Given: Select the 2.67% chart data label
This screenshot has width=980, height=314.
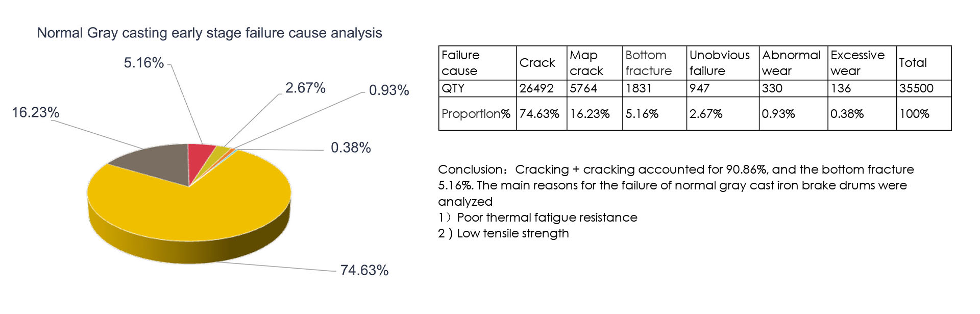Looking at the screenshot, I should click(x=305, y=88).
